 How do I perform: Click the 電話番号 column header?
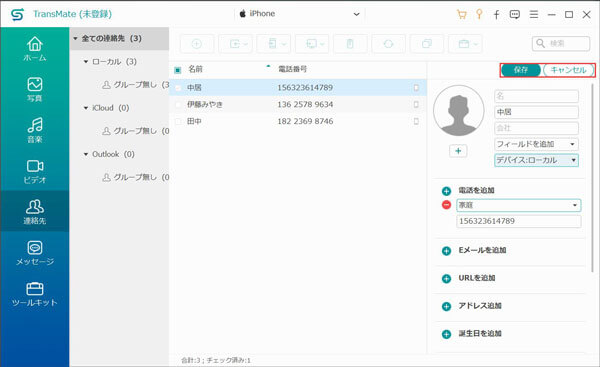pyautogui.click(x=292, y=69)
